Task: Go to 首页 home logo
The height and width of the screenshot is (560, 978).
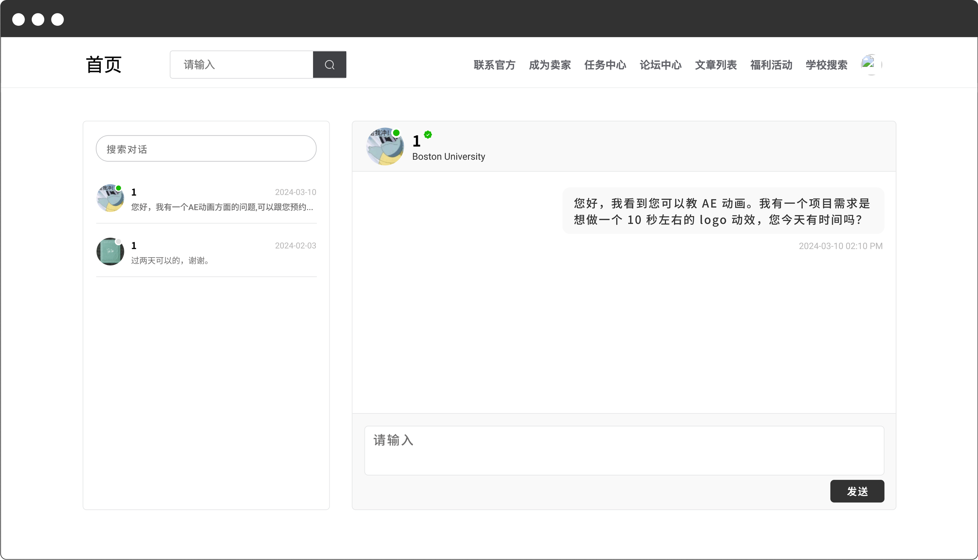Action: [x=104, y=65]
